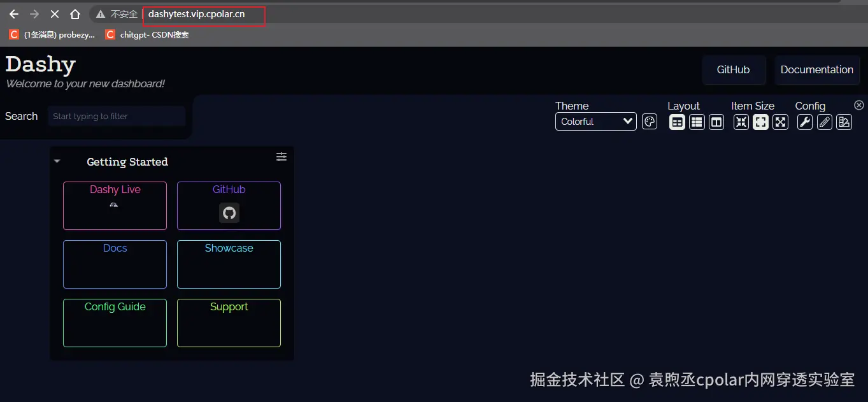Open Getting Started section options icon
Viewport: 868px width, 402px height.
[281, 157]
